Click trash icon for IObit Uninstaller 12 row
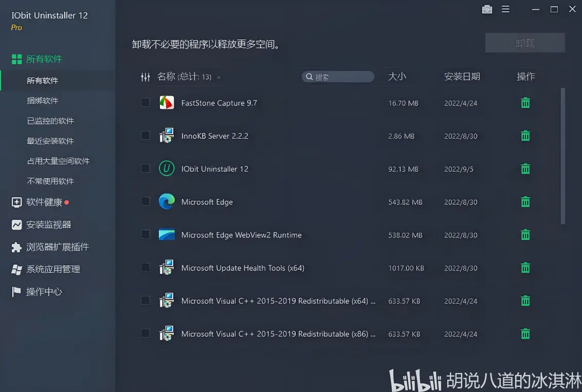 coord(525,169)
